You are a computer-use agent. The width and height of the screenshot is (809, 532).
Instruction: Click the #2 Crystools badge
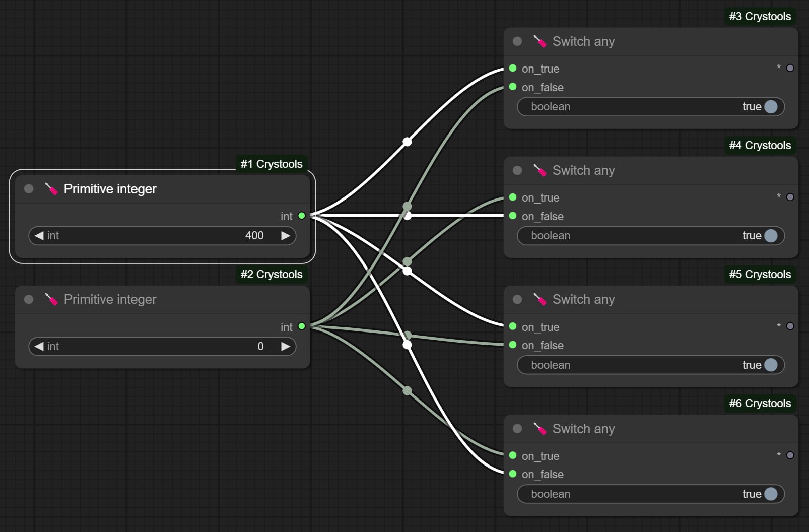click(x=272, y=274)
